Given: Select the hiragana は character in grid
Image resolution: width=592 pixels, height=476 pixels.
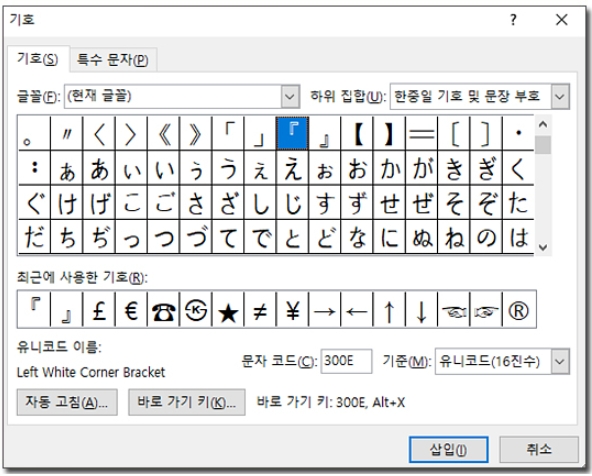Looking at the screenshot, I should (518, 237).
